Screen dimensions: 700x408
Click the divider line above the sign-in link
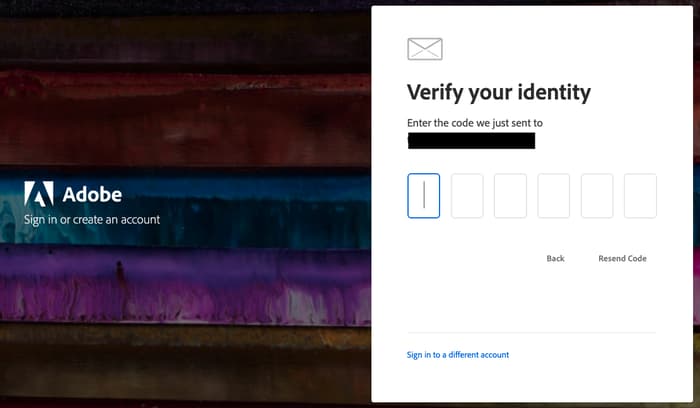[x=531, y=333]
